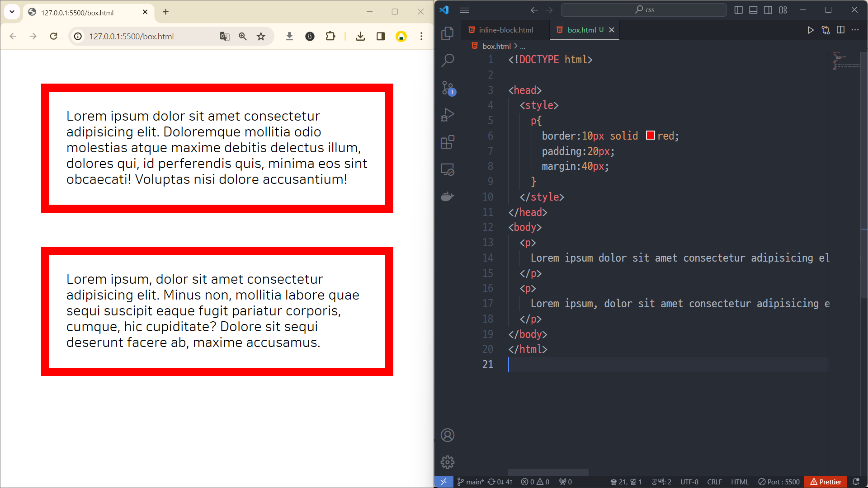Click Port: 5500 Live Server status
The height and width of the screenshot is (488, 868).
(779, 482)
